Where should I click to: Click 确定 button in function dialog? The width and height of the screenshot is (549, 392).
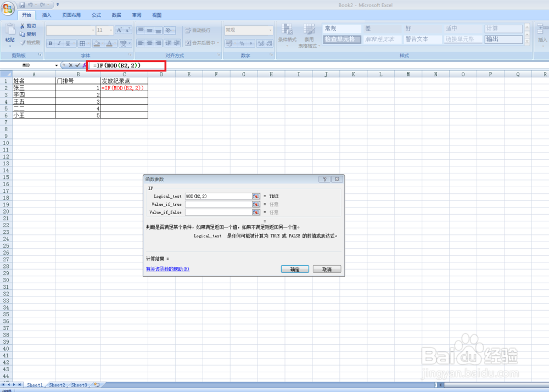pos(295,269)
